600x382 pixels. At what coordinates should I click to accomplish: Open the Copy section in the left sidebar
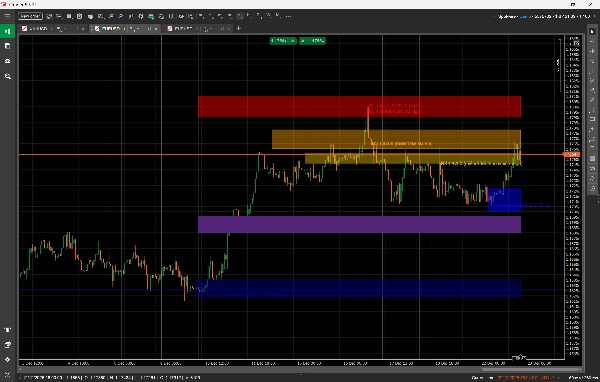click(7, 46)
